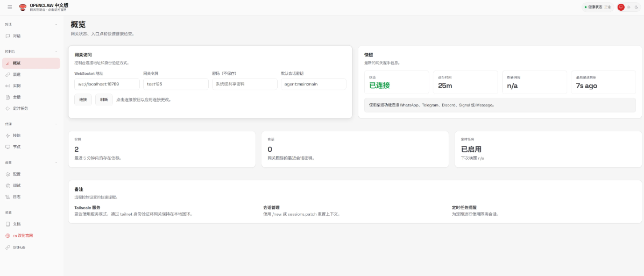This screenshot has height=276, width=644.
Task: Click the hamburger menu icon to collapse sidebar
Action: coord(10,7)
